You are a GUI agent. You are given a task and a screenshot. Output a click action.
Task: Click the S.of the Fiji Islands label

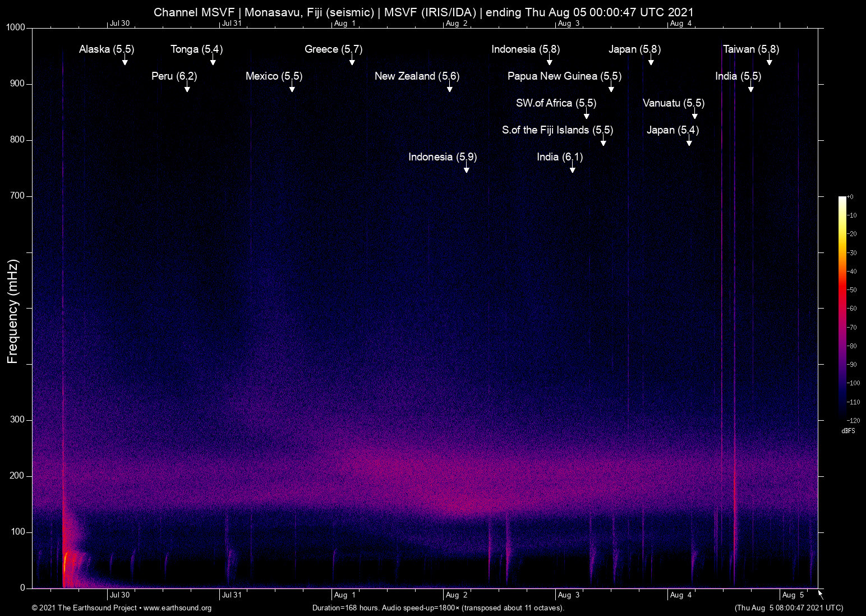[546, 130]
